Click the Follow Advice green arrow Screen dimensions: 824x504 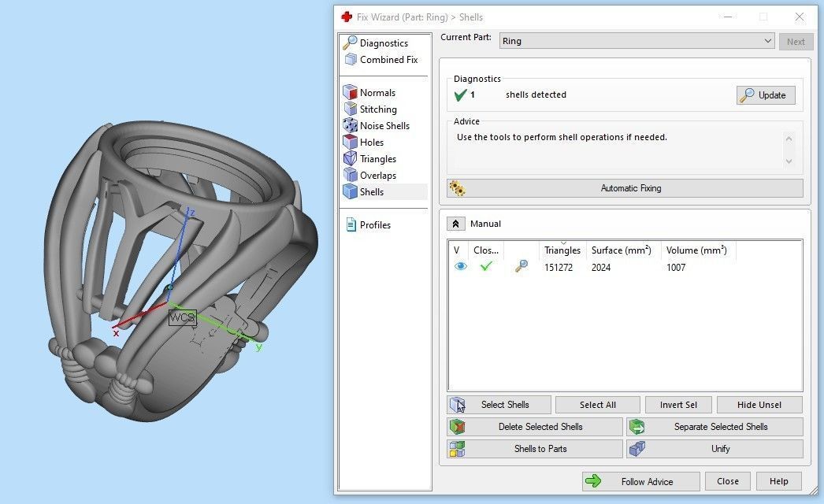[x=593, y=481]
